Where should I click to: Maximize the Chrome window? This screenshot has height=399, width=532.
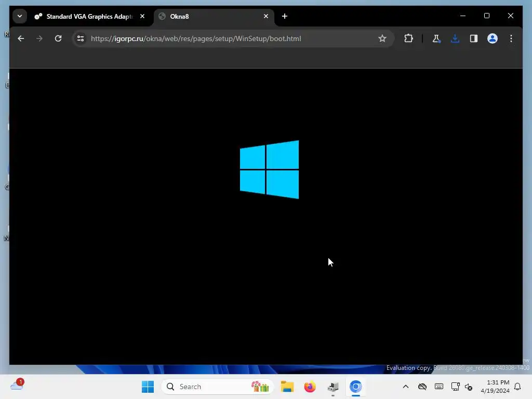[x=486, y=16]
